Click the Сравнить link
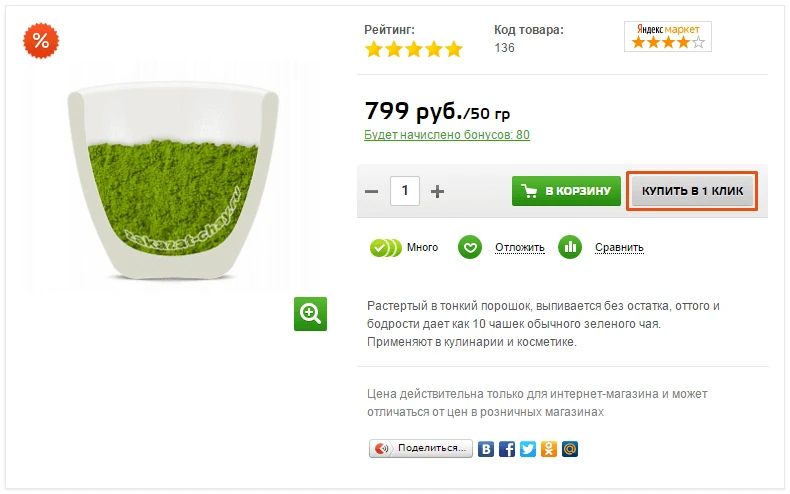 (619, 248)
